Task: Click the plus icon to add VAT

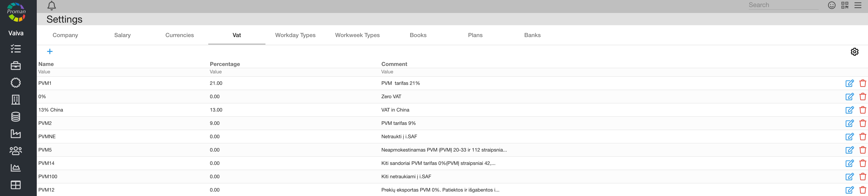Action: pos(50,52)
